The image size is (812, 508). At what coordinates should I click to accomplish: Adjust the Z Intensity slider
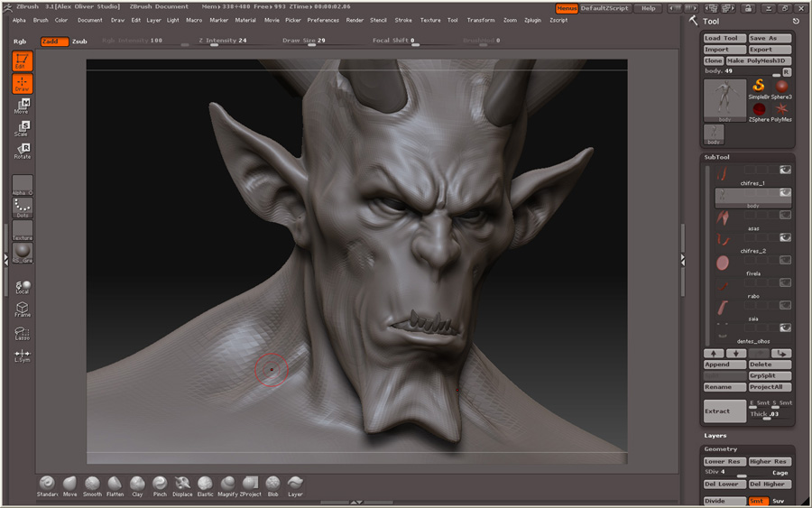(223, 41)
